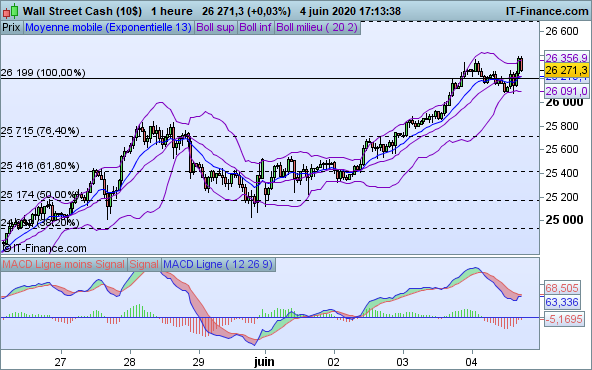Image resolution: width=592 pixels, height=370 pixels.
Task: Click the 63,336 MACD line value tag
Action: tap(562, 302)
